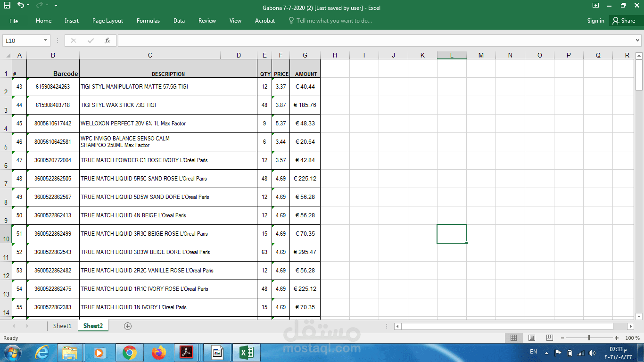The image size is (644, 362).
Task: Open the Windows Start button
Action: pyautogui.click(x=12, y=353)
